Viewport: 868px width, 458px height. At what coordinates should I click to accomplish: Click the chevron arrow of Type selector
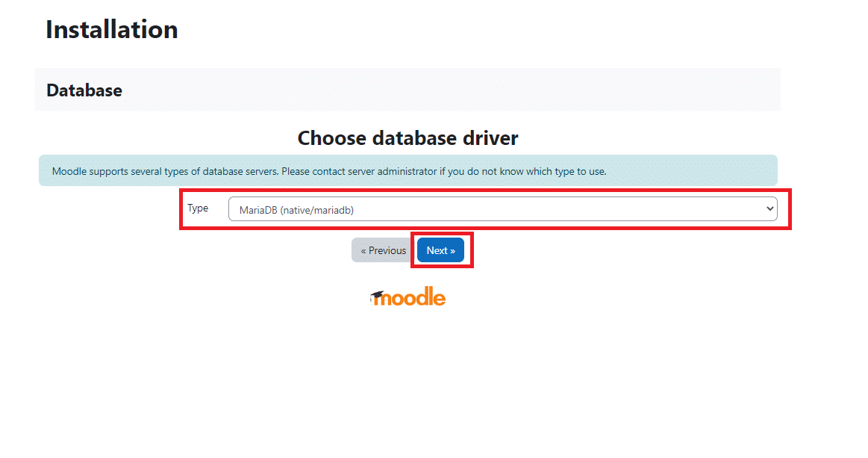pos(769,209)
